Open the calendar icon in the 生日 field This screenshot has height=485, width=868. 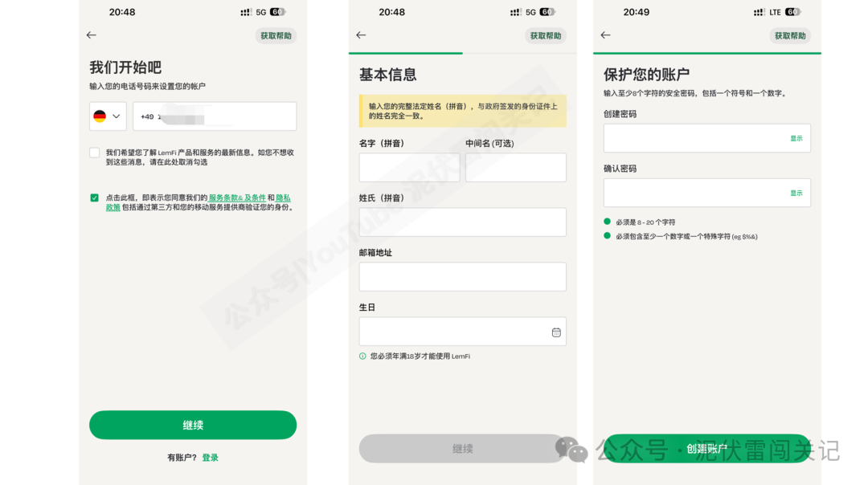tap(556, 332)
